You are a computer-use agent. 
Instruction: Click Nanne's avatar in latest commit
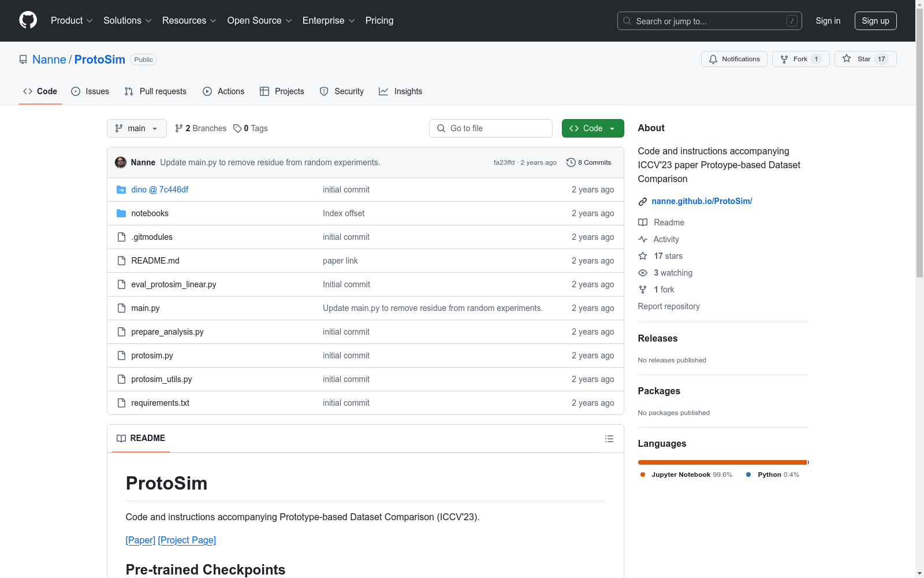[x=121, y=162]
